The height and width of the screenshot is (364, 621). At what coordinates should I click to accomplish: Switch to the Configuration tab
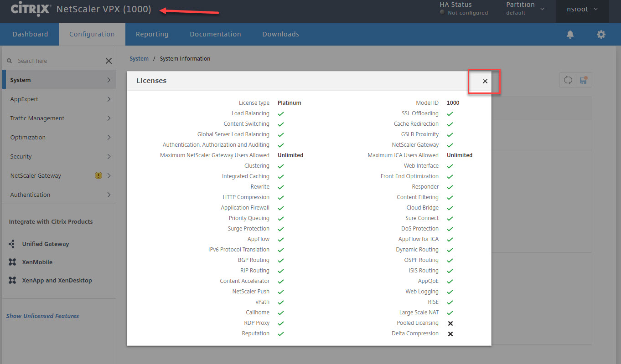[x=92, y=34]
